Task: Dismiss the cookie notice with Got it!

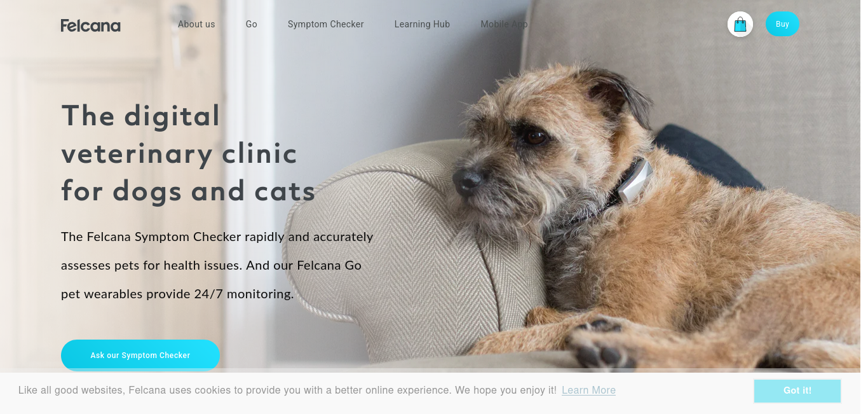Action: pyautogui.click(x=797, y=390)
